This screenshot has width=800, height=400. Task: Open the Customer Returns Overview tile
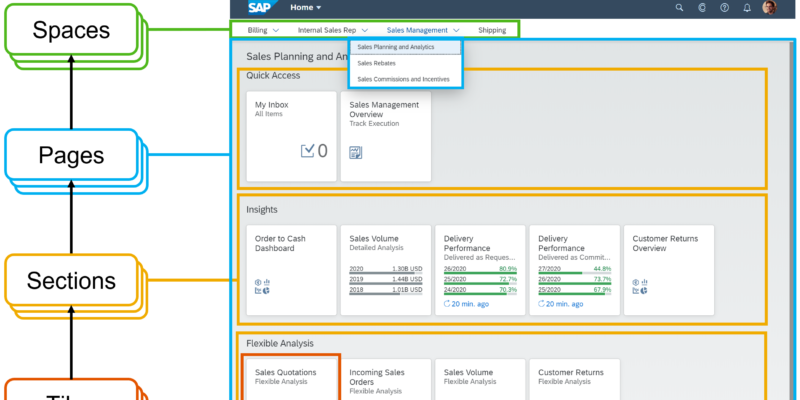pos(669,270)
